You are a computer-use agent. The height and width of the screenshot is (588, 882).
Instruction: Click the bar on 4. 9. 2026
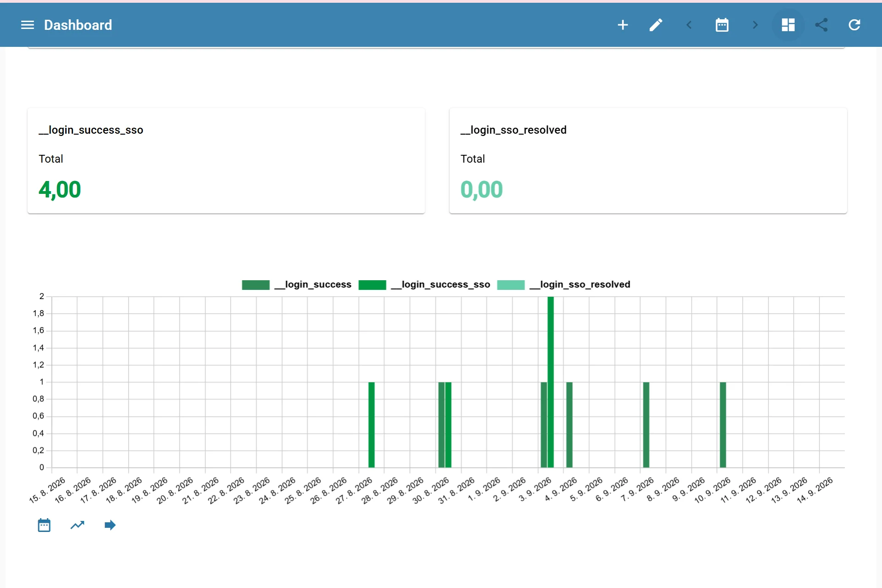[569, 425]
